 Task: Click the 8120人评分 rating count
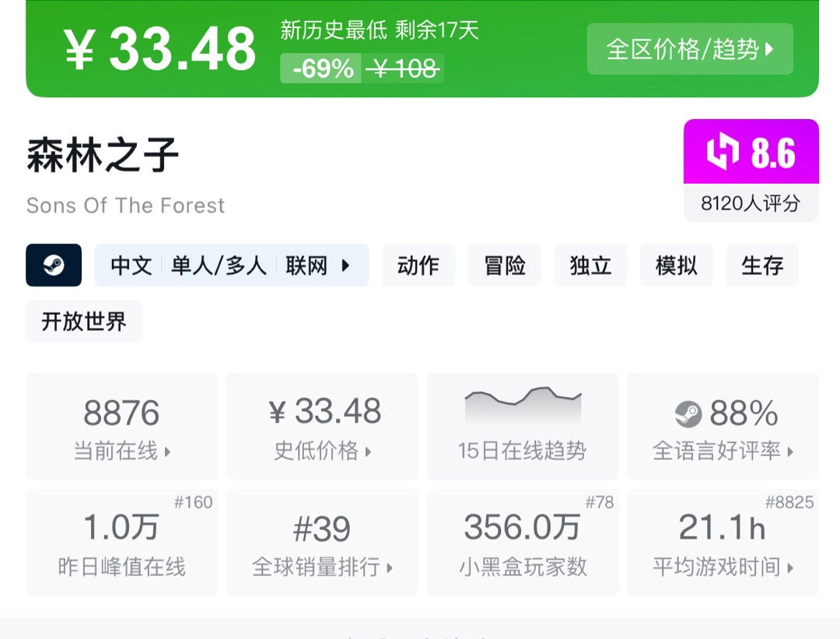pyautogui.click(x=751, y=203)
